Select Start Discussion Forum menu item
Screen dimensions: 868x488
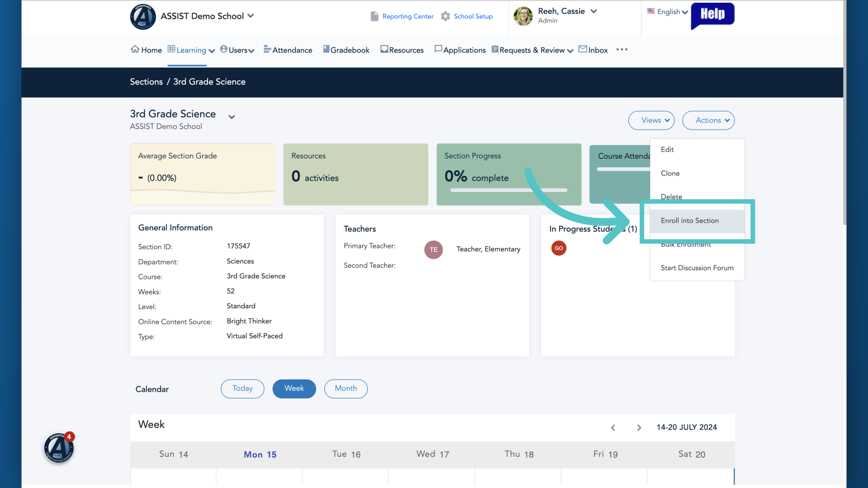(697, 268)
